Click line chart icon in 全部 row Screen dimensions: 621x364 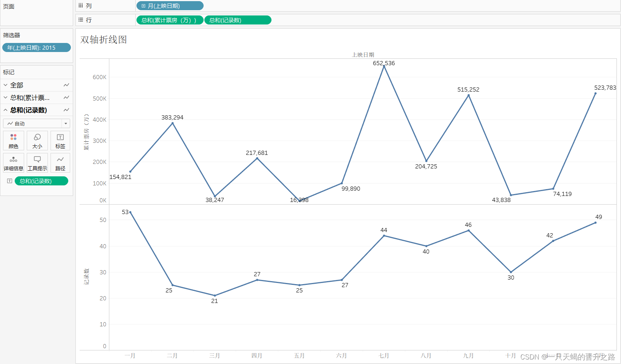click(66, 85)
